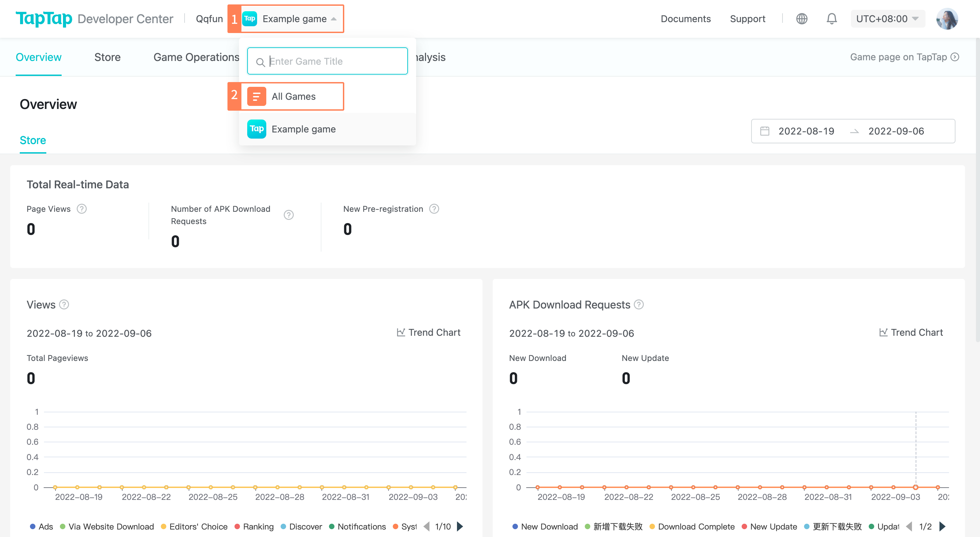980x537 pixels.
Task: Go to next Views legend page
Action: 460,527
